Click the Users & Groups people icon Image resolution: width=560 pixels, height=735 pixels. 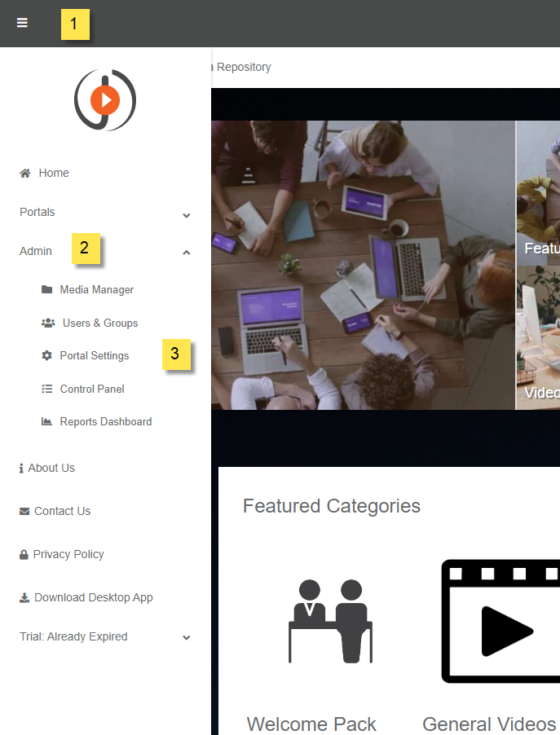(x=48, y=323)
